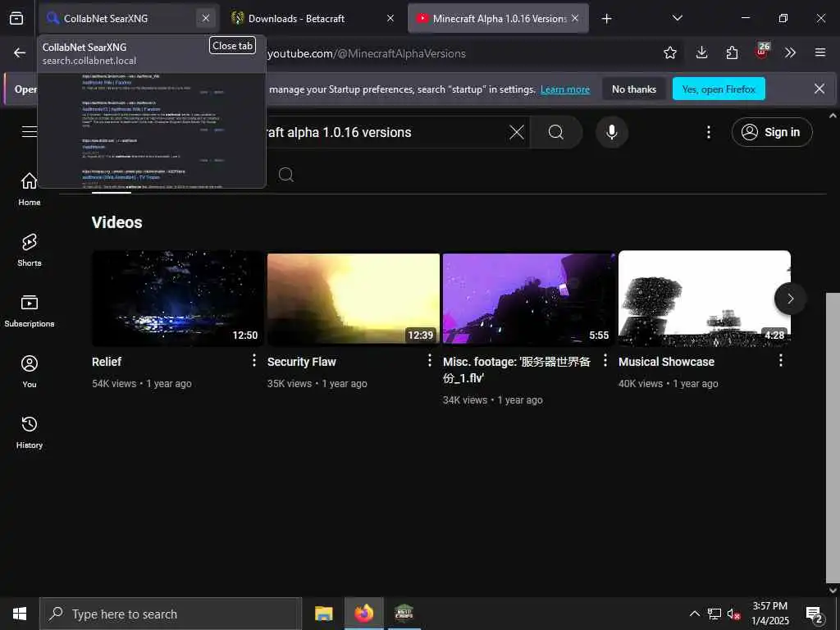This screenshot has height=630, width=840.
Task: Show more toolbar tools overflow chevrons
Action: click(x=790, y=52)
